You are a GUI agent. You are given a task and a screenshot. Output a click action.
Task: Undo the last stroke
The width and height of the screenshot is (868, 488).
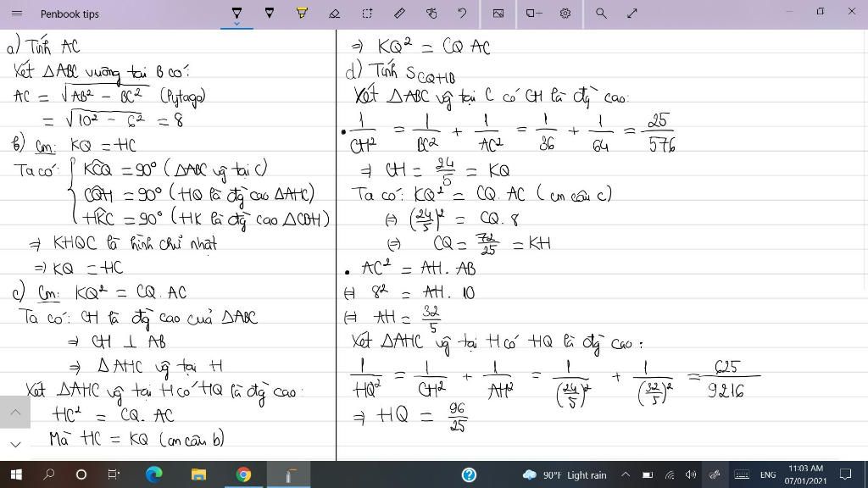click(x=462, y=14)
